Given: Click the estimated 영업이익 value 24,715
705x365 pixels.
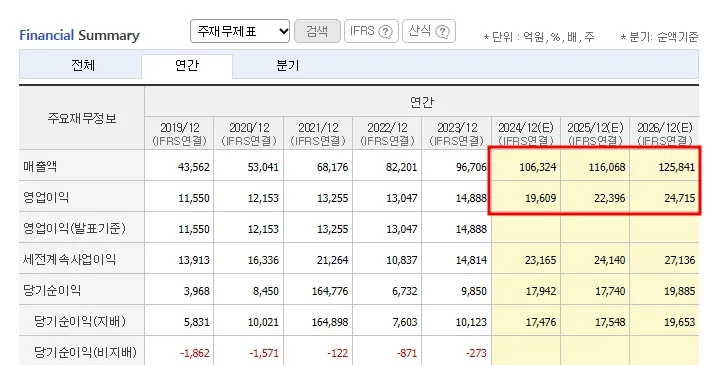Looking at the screenshot, I should [x=680, y=198].
